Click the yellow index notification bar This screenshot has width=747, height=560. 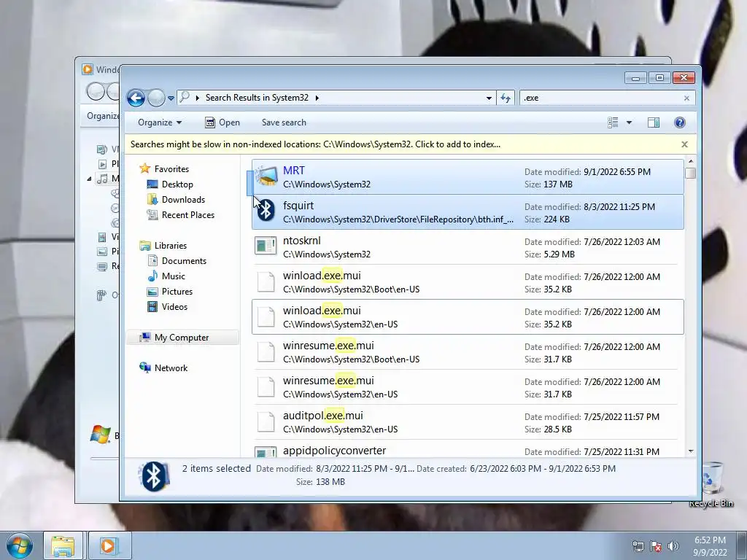click(x=315, y=144)
